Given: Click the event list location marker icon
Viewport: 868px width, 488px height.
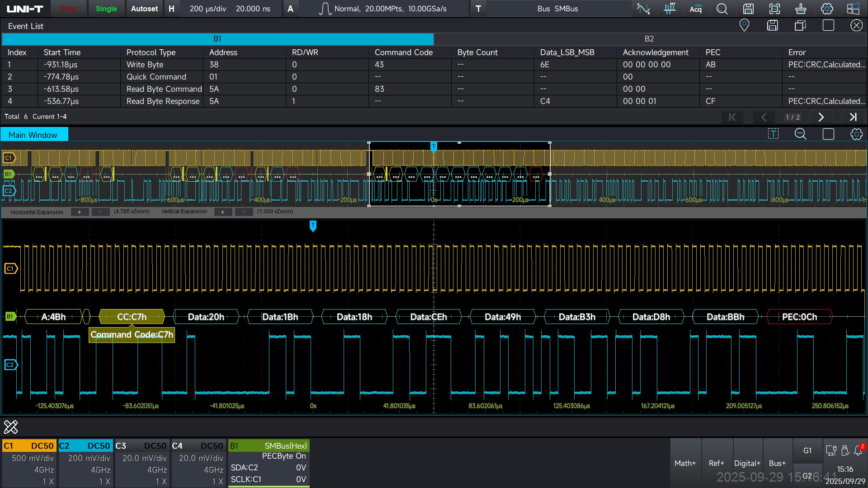Looking at the screenshot, I should point(744,25).
